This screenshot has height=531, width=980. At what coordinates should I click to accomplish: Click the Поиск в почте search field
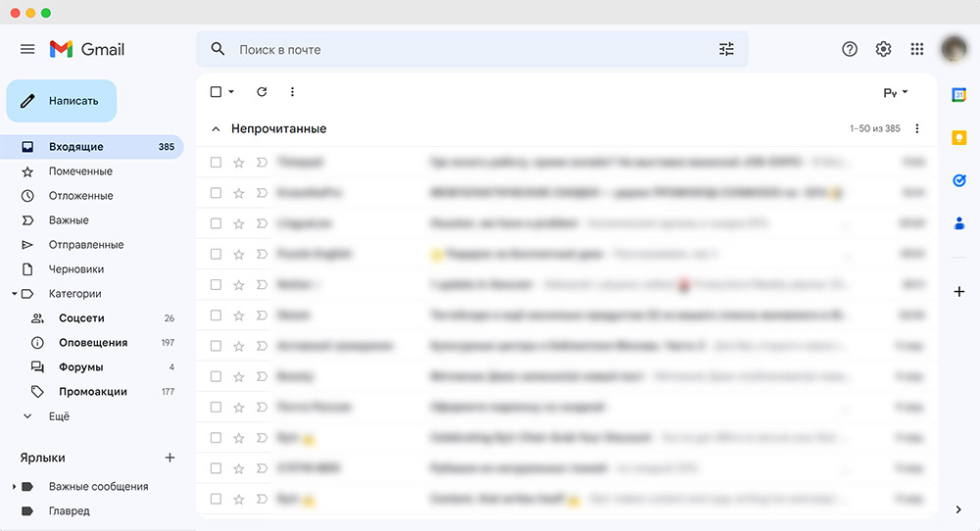coord(472,49)
